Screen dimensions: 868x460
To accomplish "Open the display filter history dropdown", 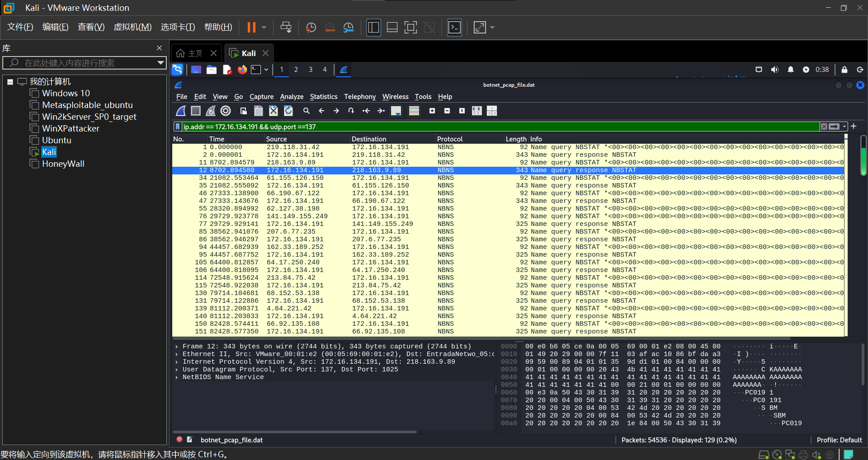I will point(844,127).
